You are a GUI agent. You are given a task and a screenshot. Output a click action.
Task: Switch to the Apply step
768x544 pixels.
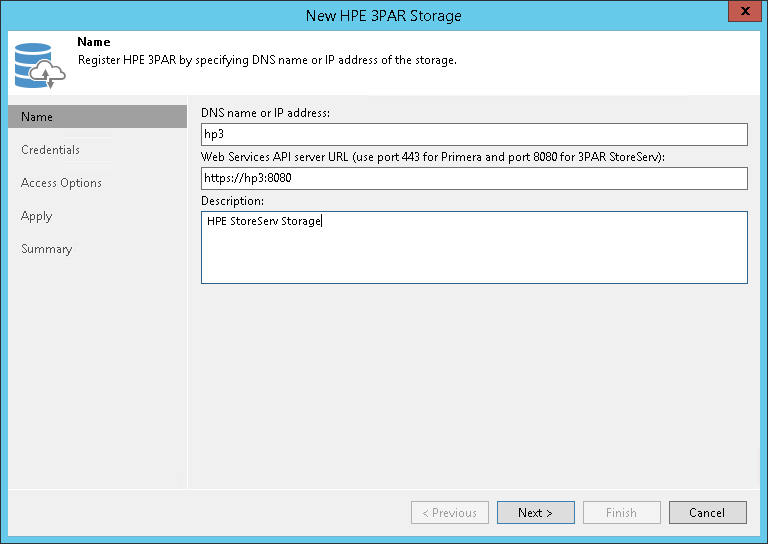[x=37, y=216]
